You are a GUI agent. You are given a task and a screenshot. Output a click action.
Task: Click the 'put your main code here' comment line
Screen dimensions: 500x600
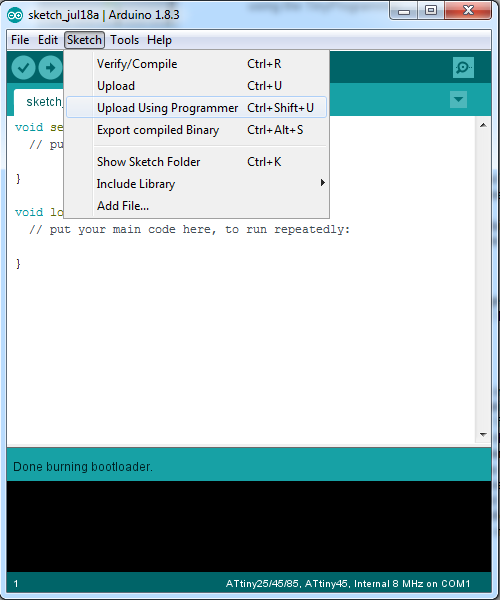tap(189, 230)
